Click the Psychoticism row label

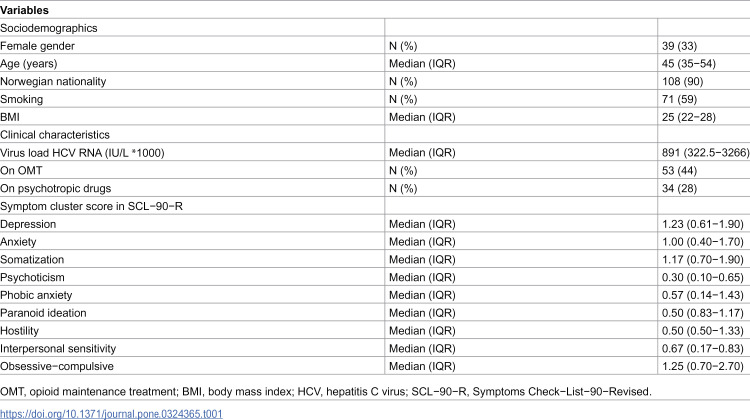(32, 277)
